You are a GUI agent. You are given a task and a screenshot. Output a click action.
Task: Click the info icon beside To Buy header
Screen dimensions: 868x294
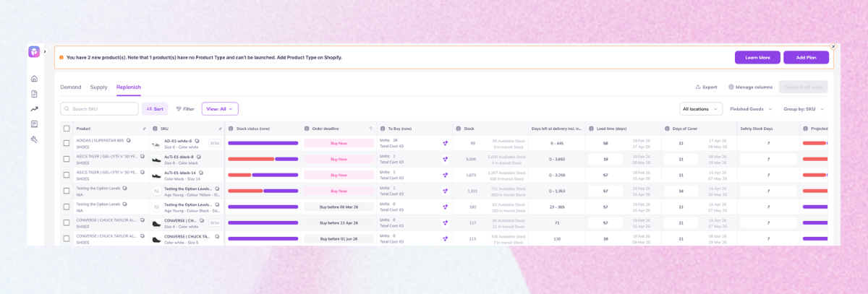pyautogui.click(x=383, y=129)
